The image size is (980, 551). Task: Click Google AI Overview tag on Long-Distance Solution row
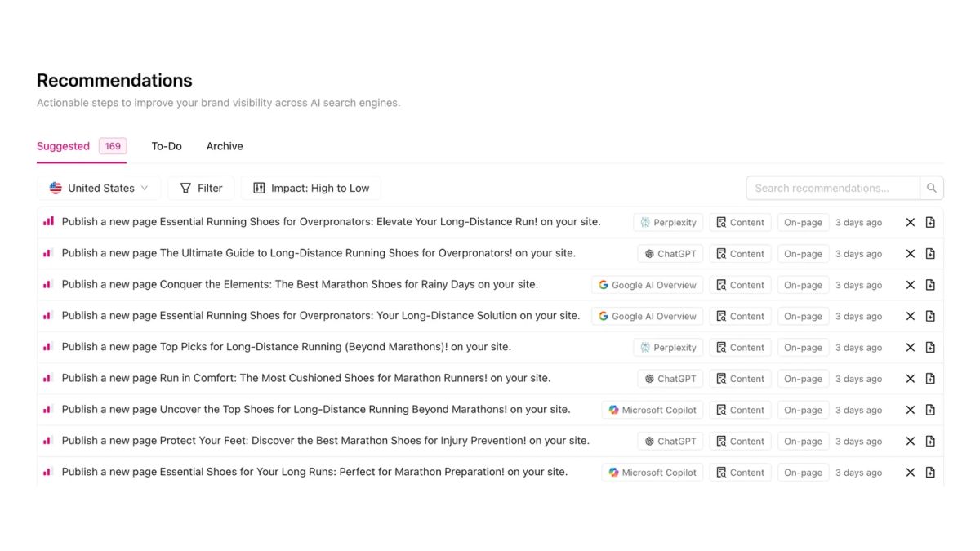point(648,316)
